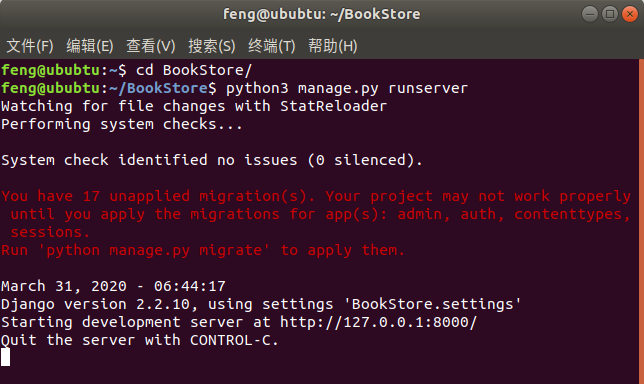Click the 'python3 manage.py runserver' command text
The height and width of the screenshot is (384, 644).
pos(347,88)
